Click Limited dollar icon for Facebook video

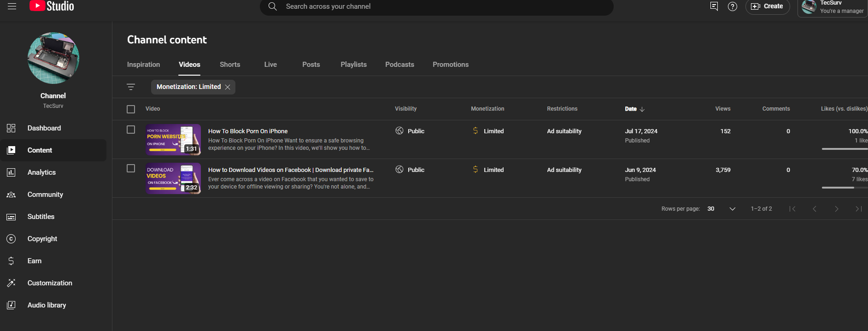[475, 170]
